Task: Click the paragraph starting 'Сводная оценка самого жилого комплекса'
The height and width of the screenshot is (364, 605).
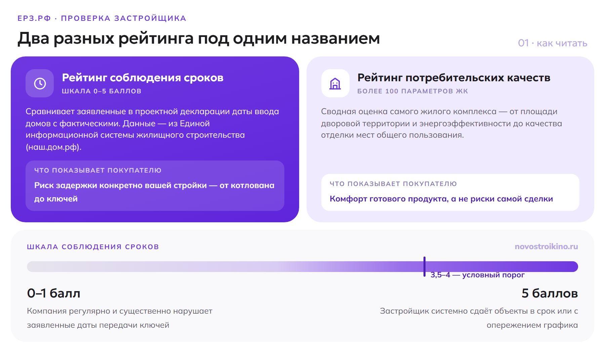Action: pyautogui.click(x=442, y=123)
